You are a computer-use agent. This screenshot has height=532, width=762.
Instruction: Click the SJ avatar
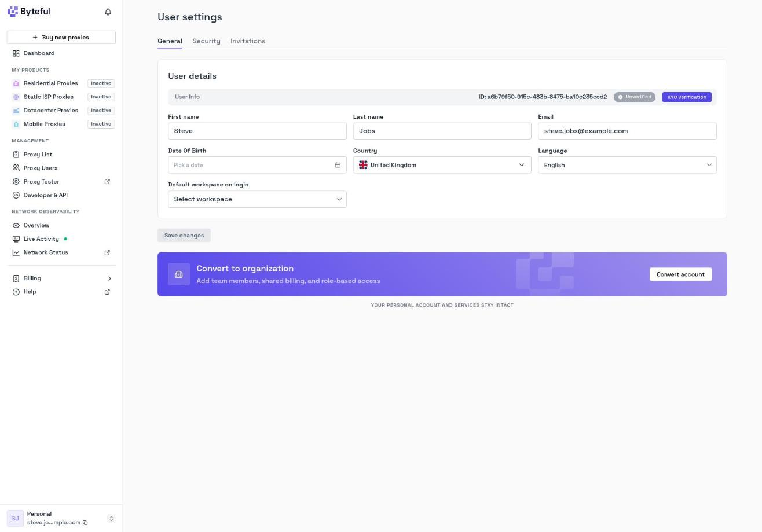click(x=15, y=518)
